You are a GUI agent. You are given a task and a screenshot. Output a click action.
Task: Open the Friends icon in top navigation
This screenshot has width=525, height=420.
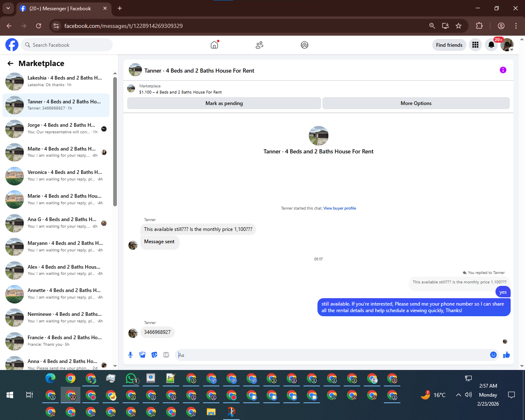pyautogui.click(x=259, y=45)
